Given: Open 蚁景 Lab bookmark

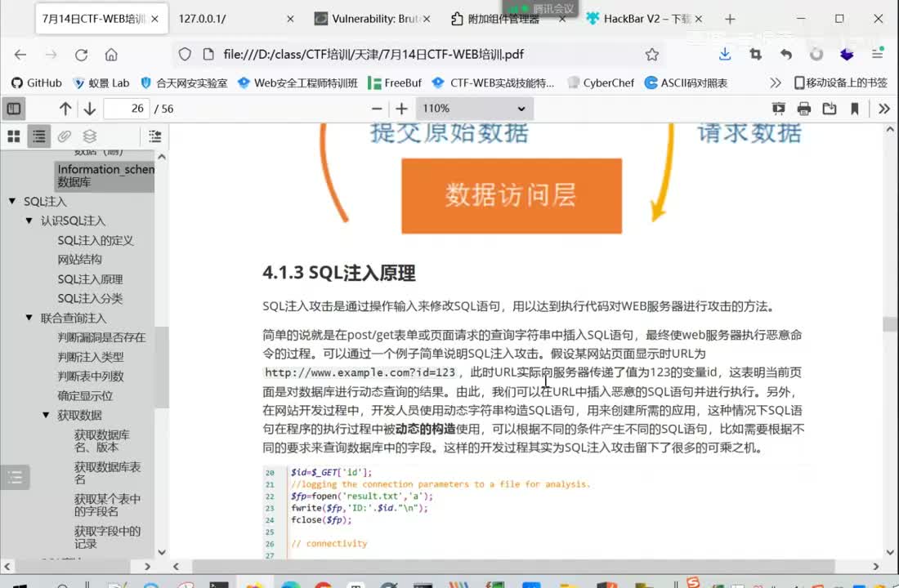Looking at the screenshot, I should [x=101, y=83].
